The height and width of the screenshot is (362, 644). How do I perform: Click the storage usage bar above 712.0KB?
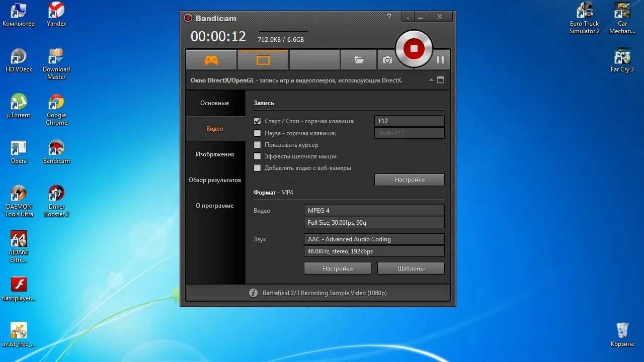tap(282, 32)
